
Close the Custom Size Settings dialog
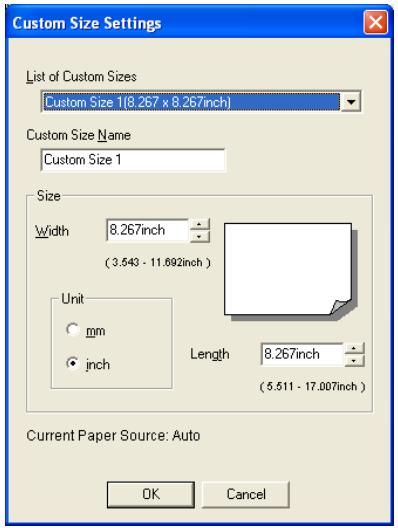(375, 23)
